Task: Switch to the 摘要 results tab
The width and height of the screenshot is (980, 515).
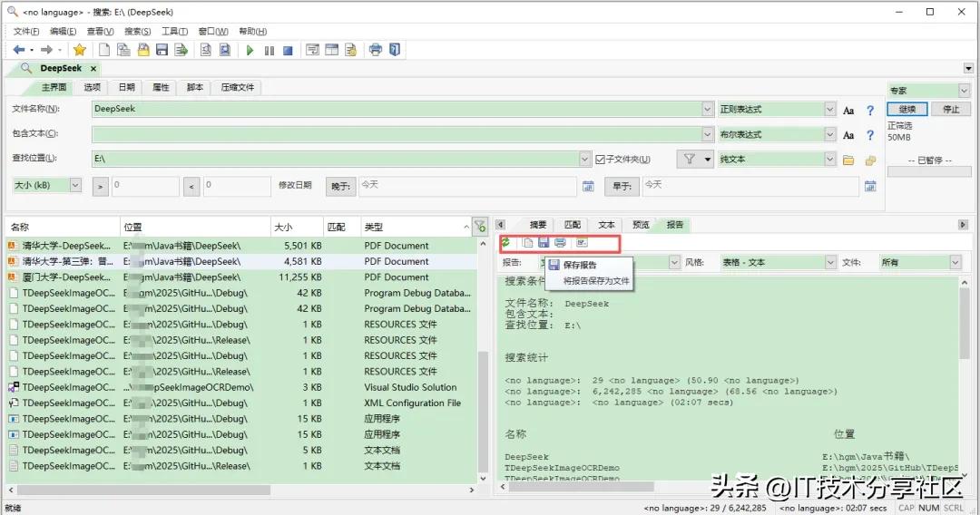Action: pos(538,225)
